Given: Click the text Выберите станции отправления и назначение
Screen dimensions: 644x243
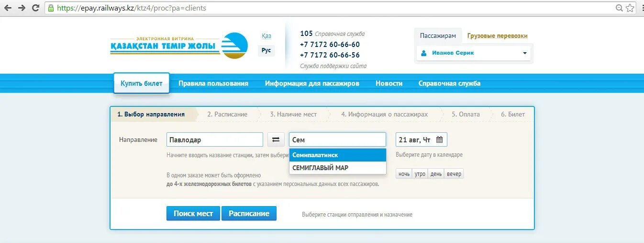Looking at the screenshot, I should 357,215.
